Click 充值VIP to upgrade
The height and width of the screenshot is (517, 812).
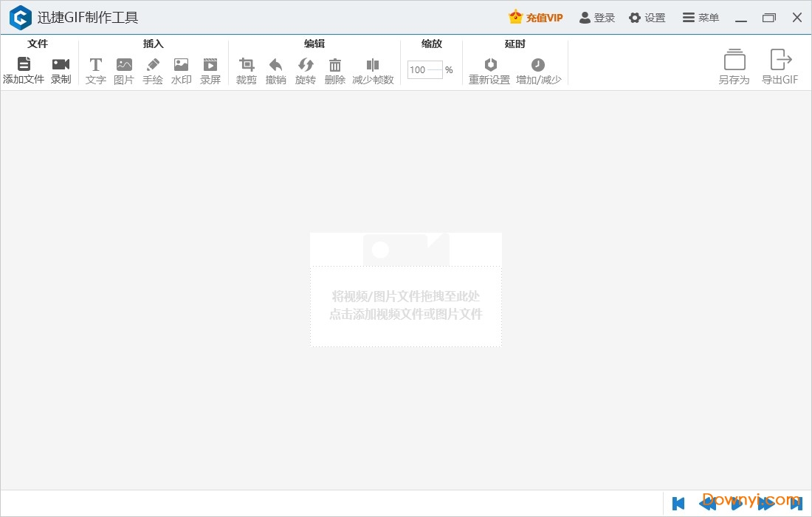(535, 17)
